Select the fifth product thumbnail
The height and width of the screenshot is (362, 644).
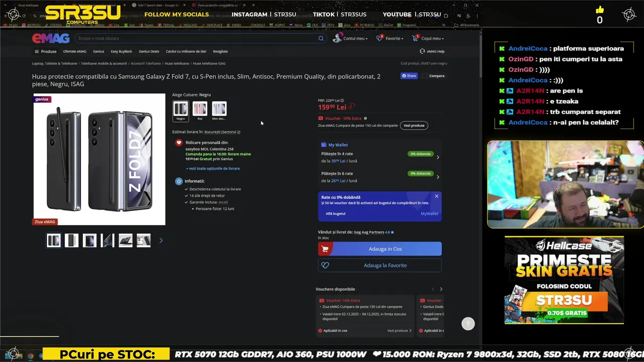tap(125, 240)
